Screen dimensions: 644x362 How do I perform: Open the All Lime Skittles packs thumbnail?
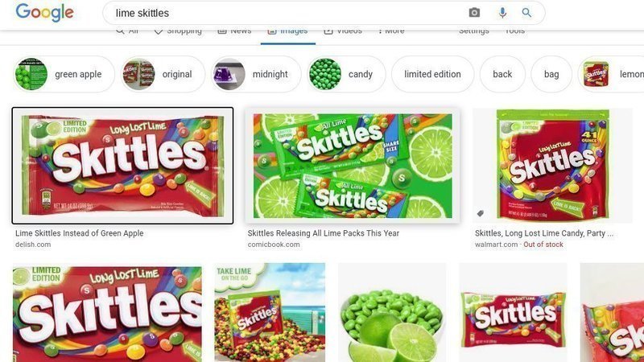tap(353, 166)
